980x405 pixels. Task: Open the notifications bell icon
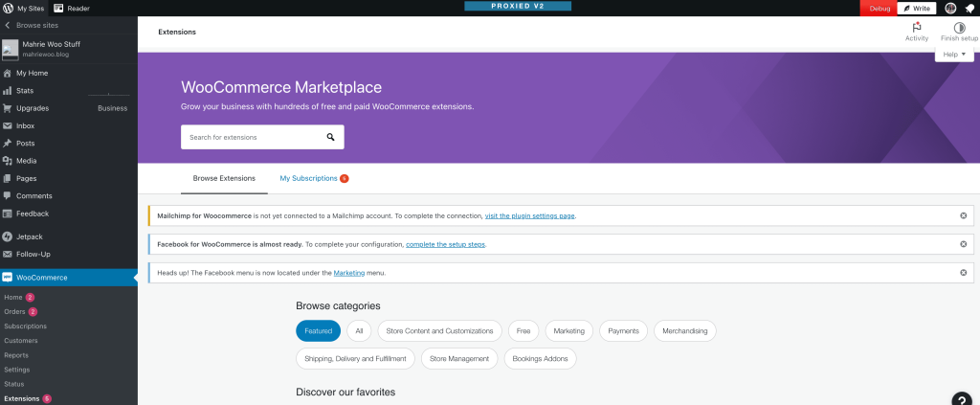point(969,8)
